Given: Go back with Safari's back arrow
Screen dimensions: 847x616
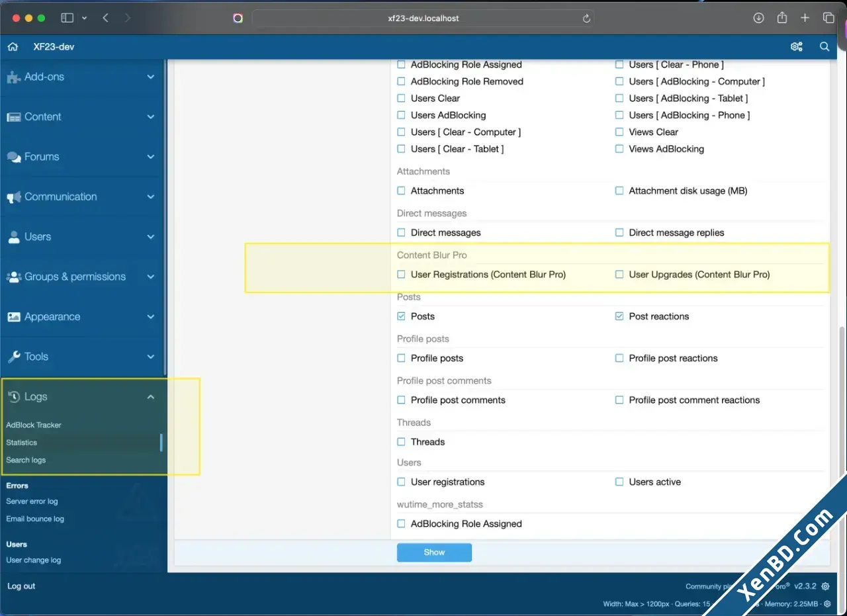Looking at the screenshot, I should pyautogui.click(x=105, y=18).
